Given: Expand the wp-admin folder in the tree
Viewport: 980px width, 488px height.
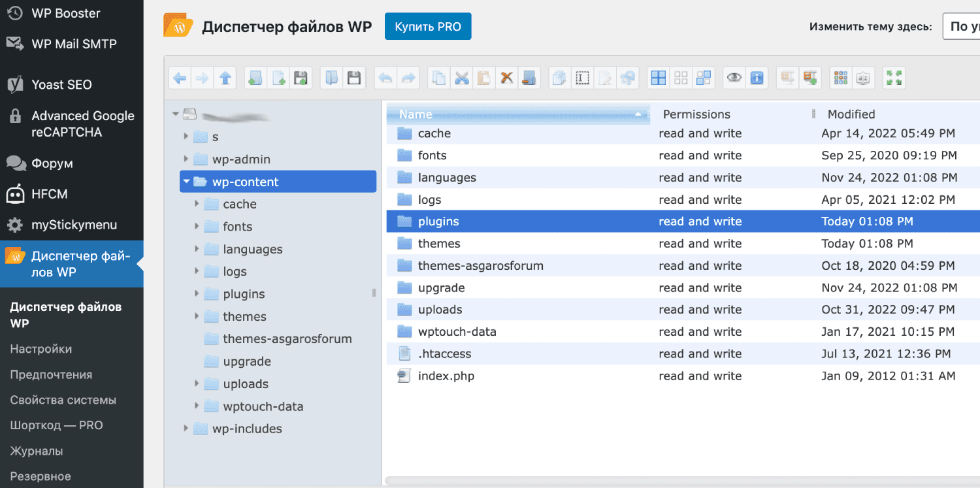Looking at the screenshot, I should [186, 159].
